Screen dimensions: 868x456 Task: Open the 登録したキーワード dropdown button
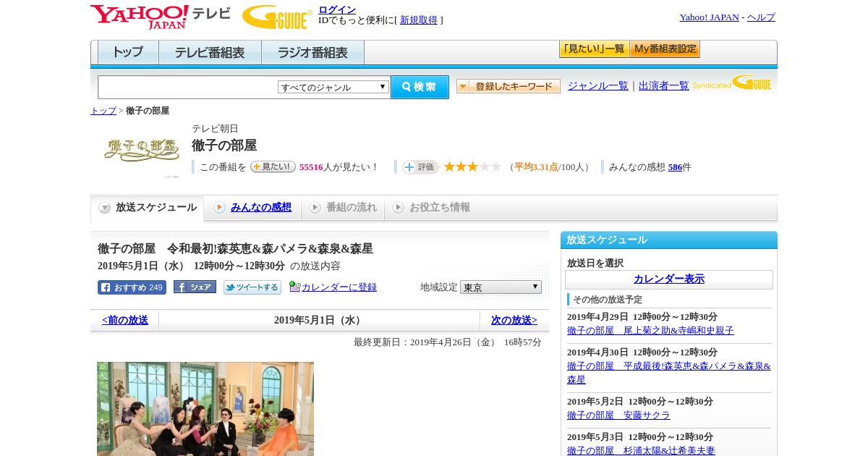pos(509,86)
